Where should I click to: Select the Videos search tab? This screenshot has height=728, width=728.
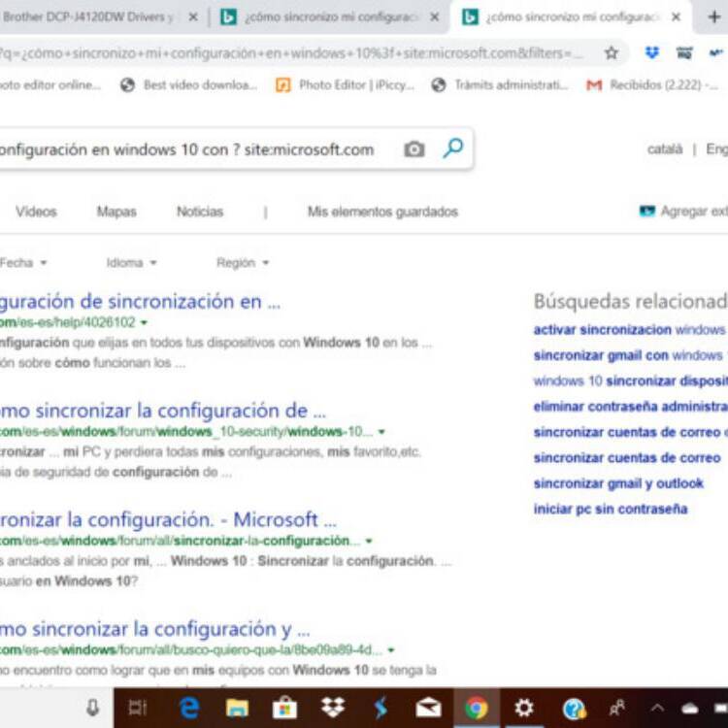point(36,212)
